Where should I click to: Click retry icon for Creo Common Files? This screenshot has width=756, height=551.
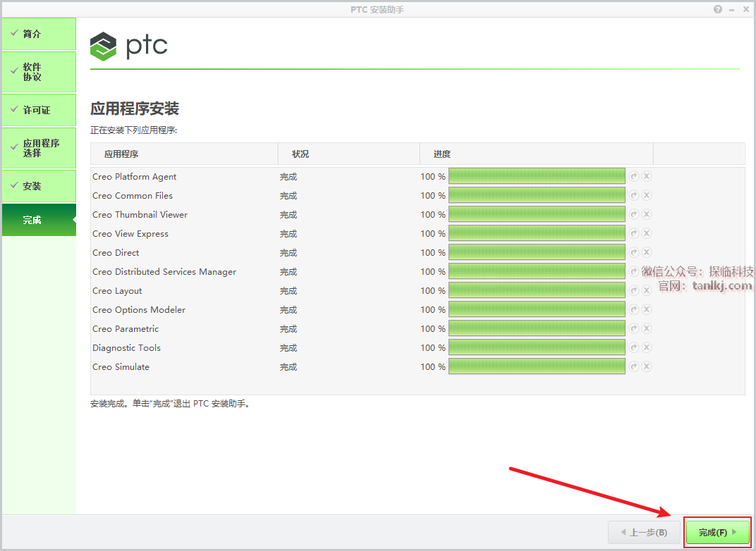tap(634, 195)
